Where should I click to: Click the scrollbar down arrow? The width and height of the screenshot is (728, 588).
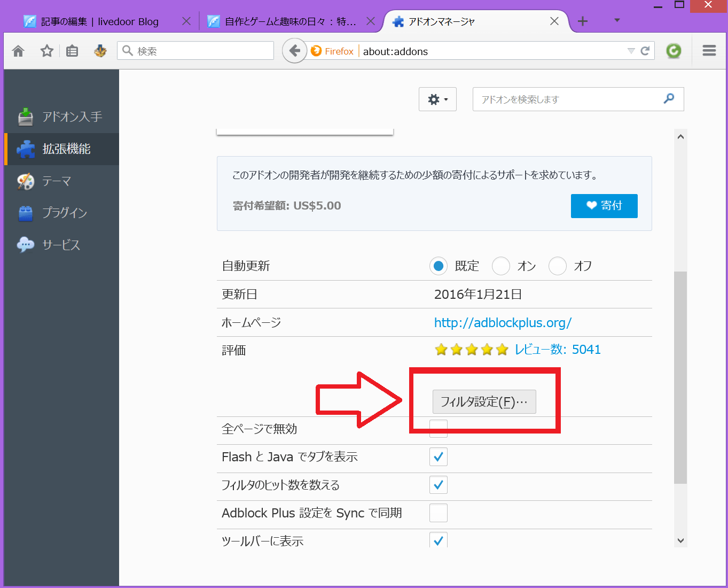(x=680, y=540)
